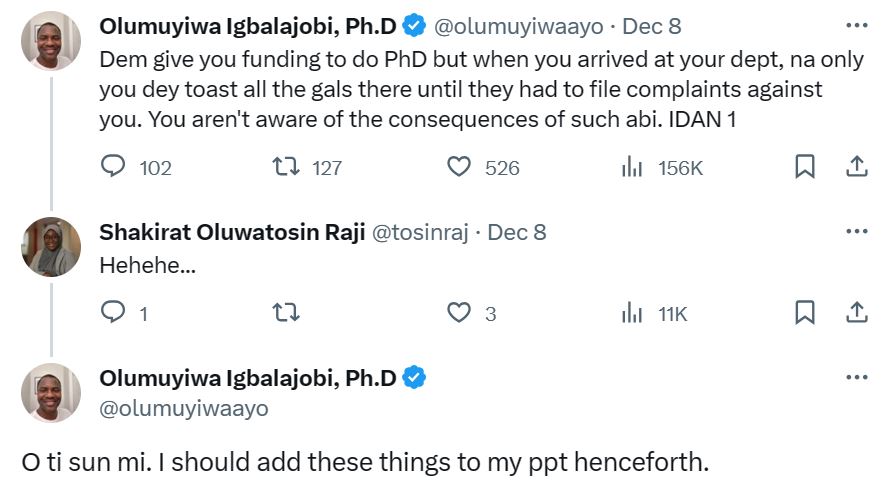893x487 pixels.
Task: Bookmark the PhD funding tweet
Action: tap(804, 168)
